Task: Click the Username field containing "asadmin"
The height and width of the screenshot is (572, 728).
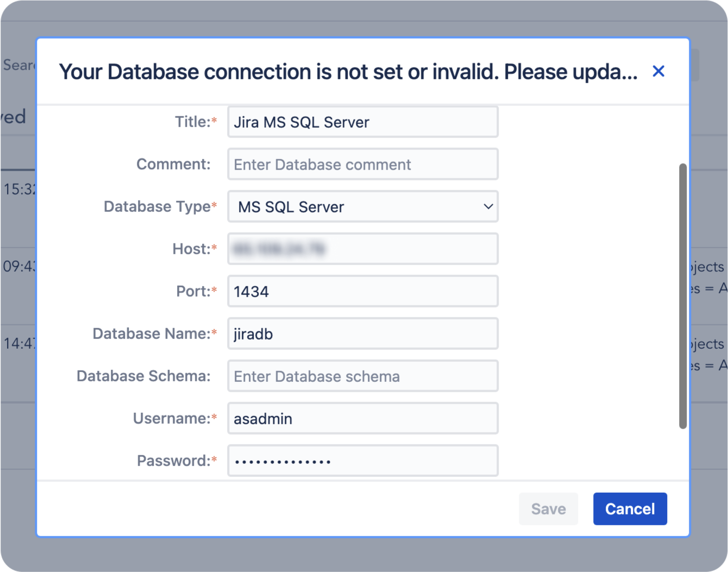Action: click(363, 418)
